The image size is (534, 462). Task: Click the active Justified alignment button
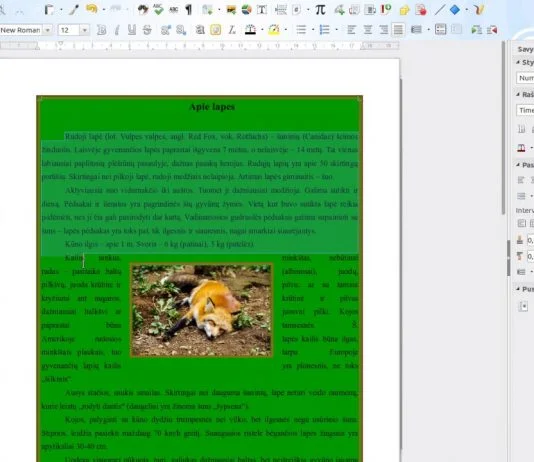coord(398,30)
